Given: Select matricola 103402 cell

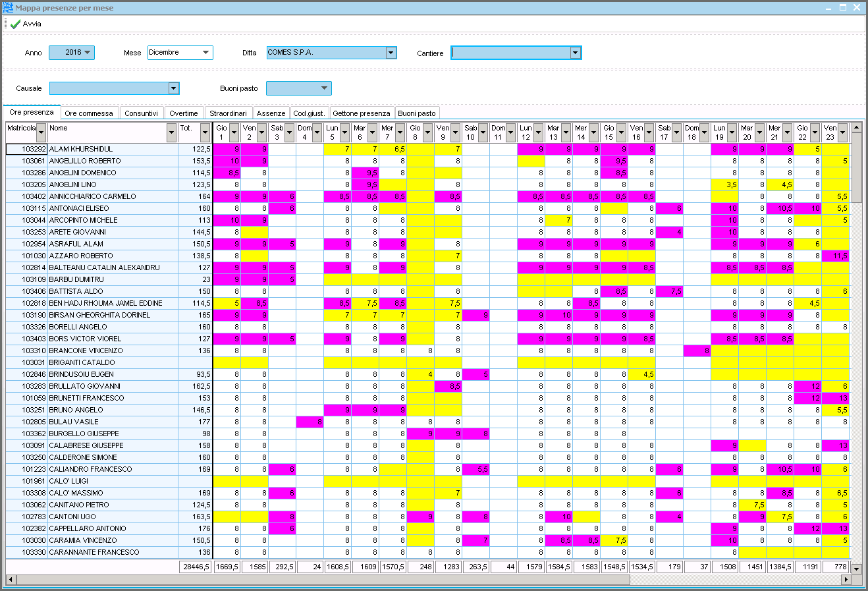Looking at the screenshot, I should click(x=26, y=196).
